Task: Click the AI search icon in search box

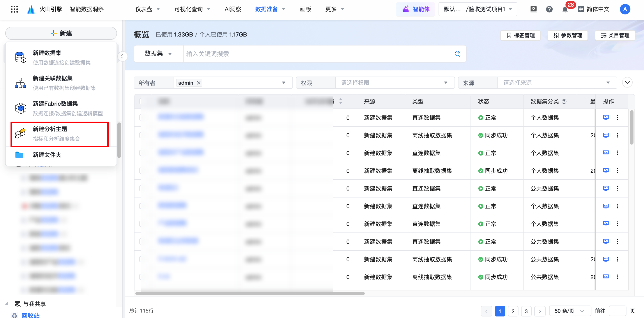Action: [x=457, y=54]
